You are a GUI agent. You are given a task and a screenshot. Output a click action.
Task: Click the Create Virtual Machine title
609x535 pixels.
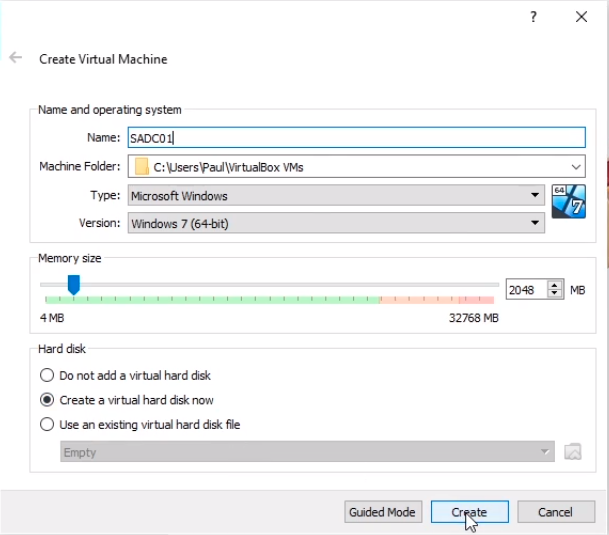coord(103,59)
